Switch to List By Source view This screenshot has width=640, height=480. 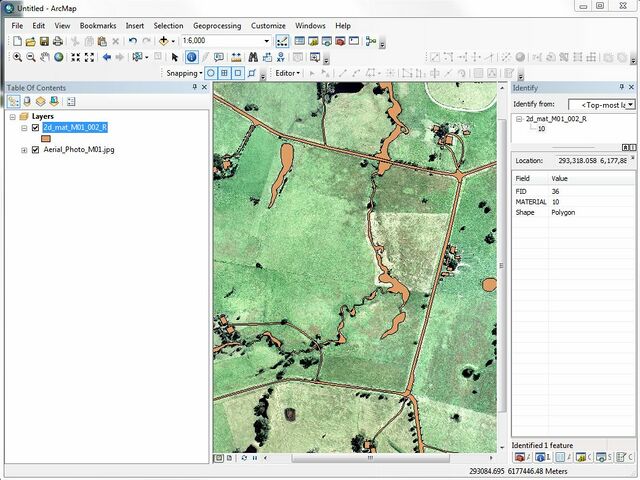click(27, 101)
